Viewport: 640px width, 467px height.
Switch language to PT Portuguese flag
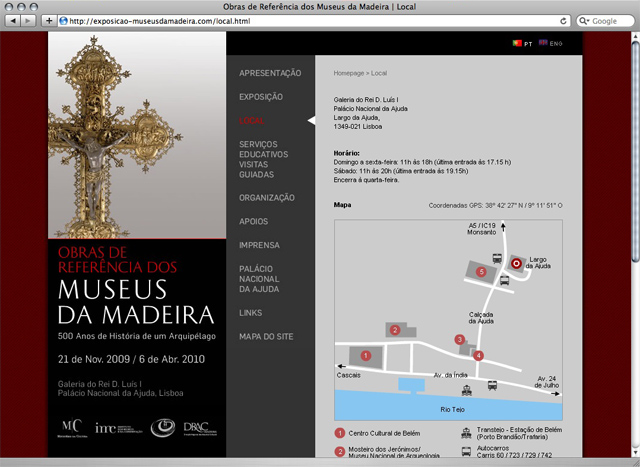click(522, 43)
